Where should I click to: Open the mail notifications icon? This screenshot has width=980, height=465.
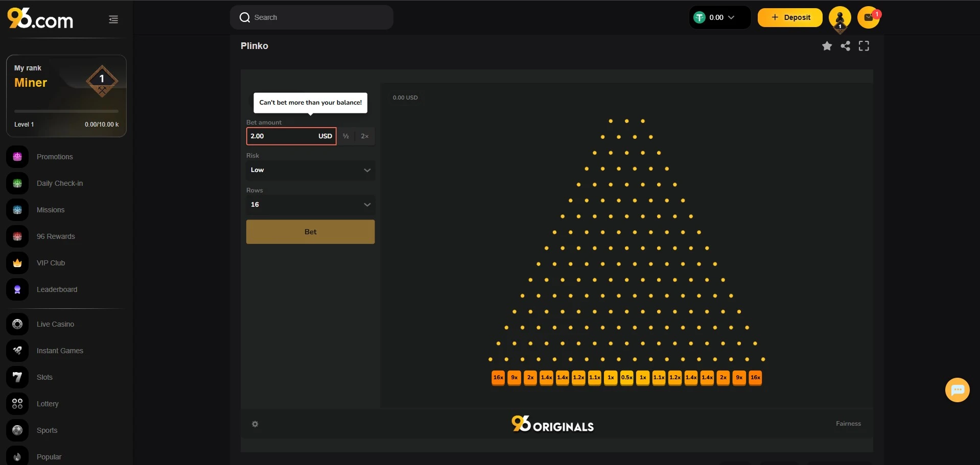coord(869,17)
